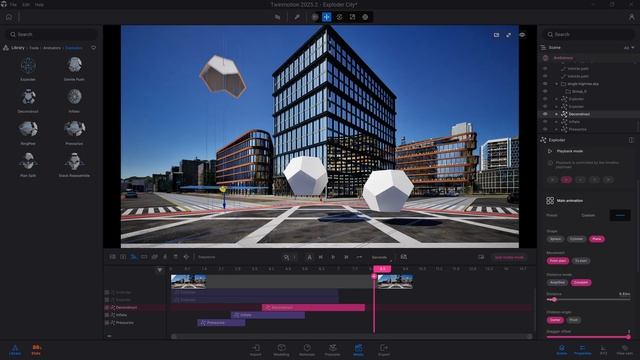
Task: Expand the Deconstruct scene tree node
Action: (x=556, y=114)
